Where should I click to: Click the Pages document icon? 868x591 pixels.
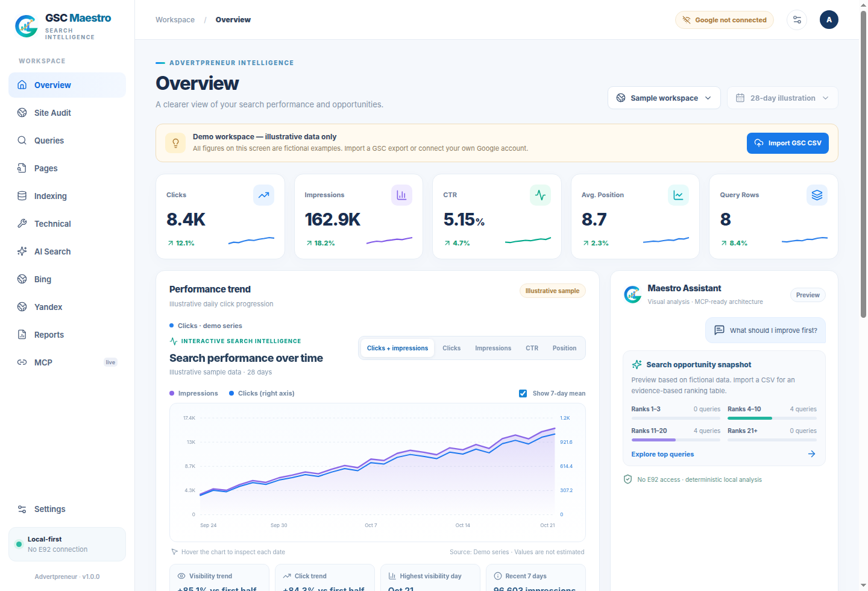click(x=22, y=168)
